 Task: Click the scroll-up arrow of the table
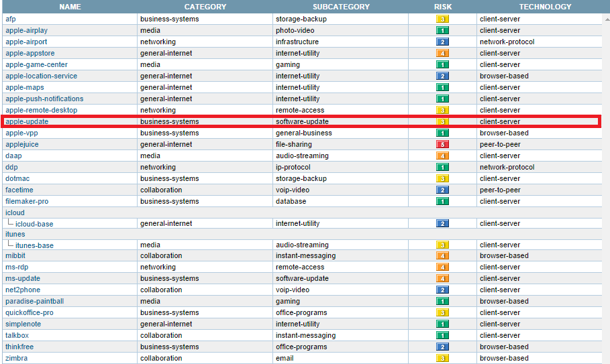[607, 19]
